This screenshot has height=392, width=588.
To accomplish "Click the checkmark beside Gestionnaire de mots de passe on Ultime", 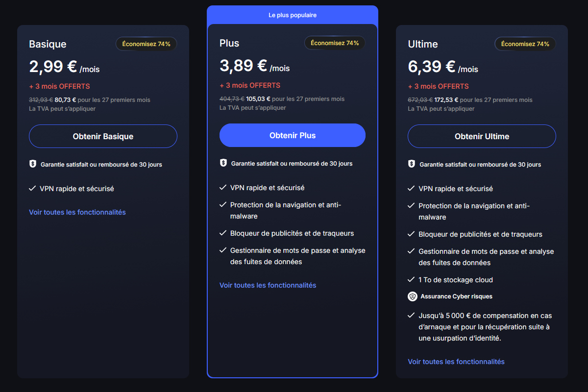I will [411, 251].
